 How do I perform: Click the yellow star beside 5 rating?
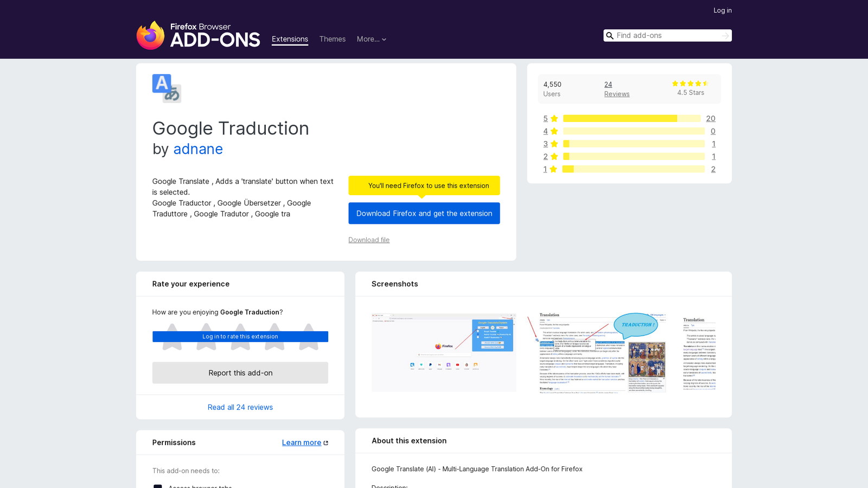(554, 119)
